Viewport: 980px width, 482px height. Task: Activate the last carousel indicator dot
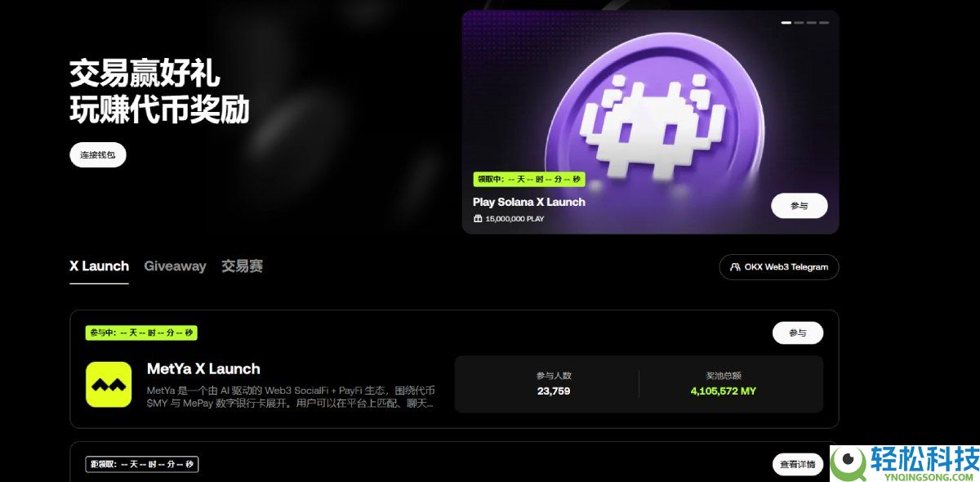[x=825, y=23]
